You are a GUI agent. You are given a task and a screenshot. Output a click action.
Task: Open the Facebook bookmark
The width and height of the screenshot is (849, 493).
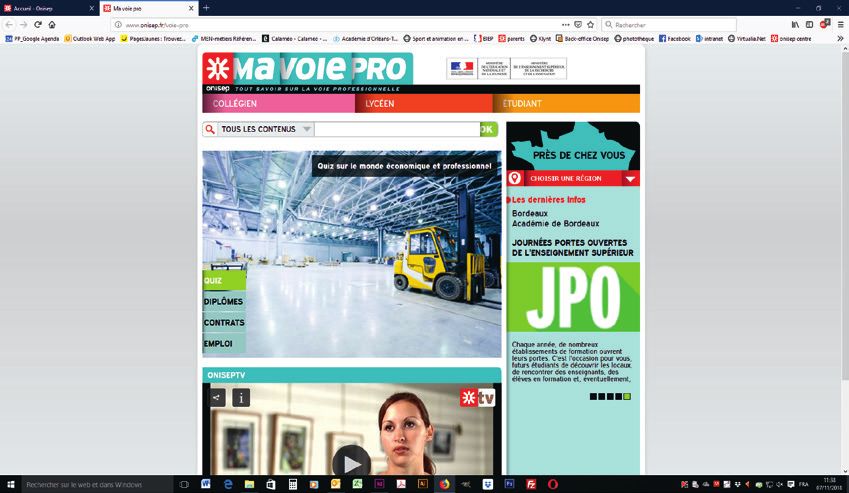[674, 38]
